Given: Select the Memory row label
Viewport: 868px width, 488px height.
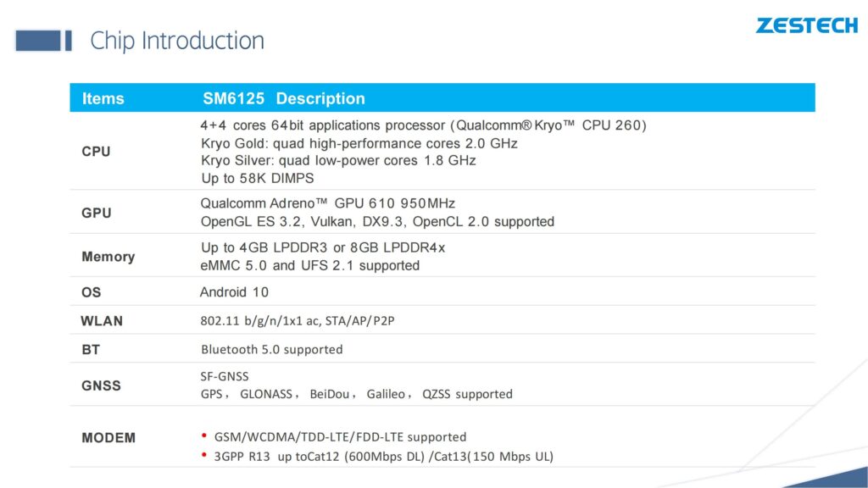Looking at the screenshot, I should pyautogui.click(x=108, y=257).
